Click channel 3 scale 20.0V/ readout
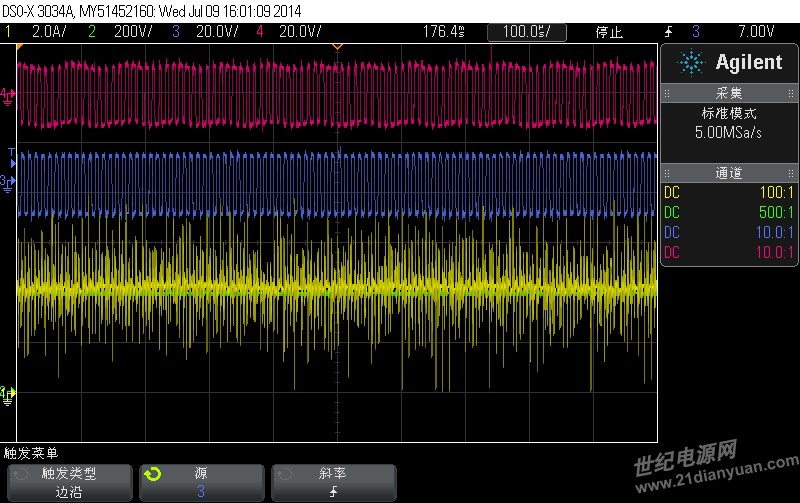800x503 pixels. [217, 32]
